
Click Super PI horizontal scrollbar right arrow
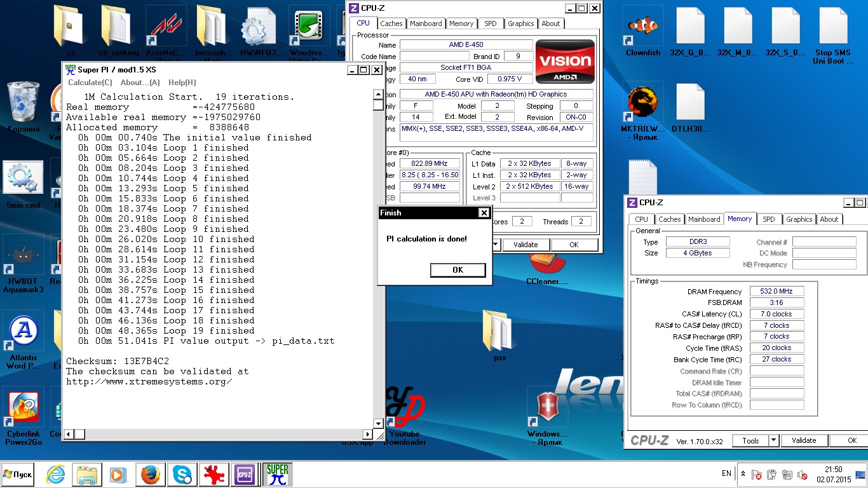[367, 435]
